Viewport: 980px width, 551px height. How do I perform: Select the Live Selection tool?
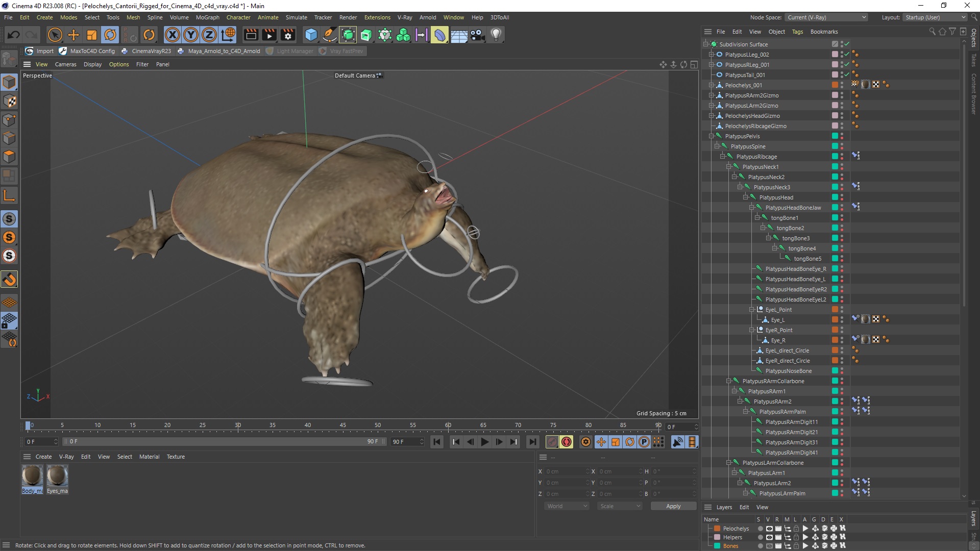[55, 35]
